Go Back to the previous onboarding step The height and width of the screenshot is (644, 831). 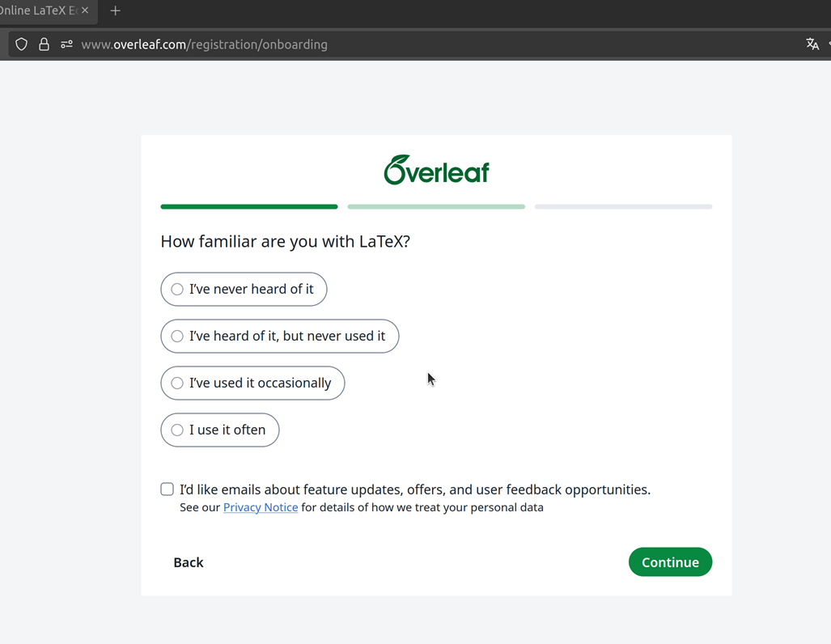(x=189, y=562)
